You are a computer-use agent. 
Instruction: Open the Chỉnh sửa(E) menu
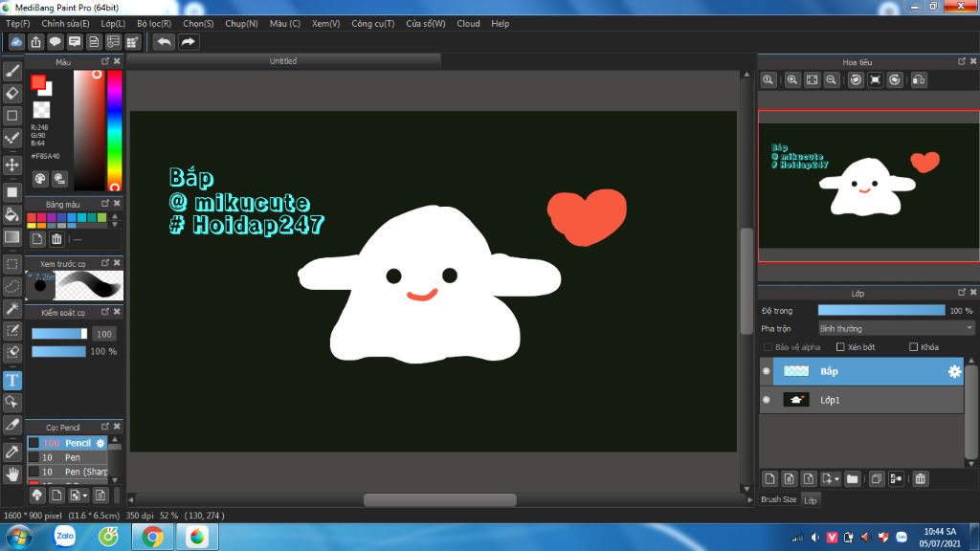click(x=66, y=24)
